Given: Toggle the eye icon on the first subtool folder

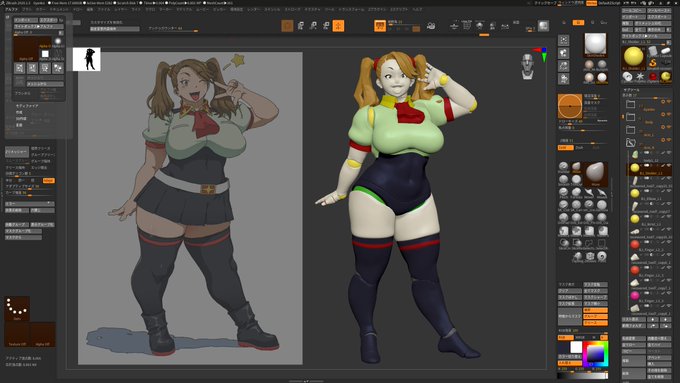Looking at the screenshot, I should pos(669,102).
